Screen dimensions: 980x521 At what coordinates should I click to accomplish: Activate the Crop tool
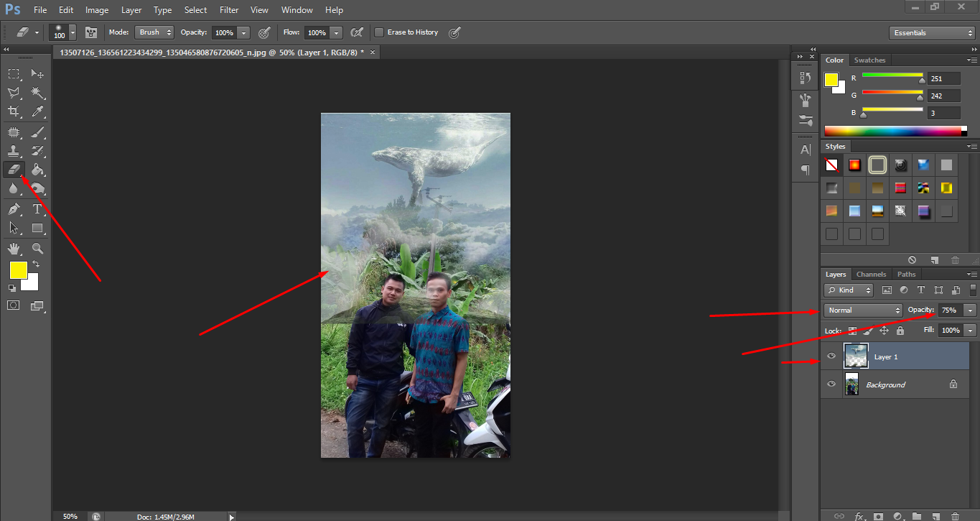click(14, 111)
